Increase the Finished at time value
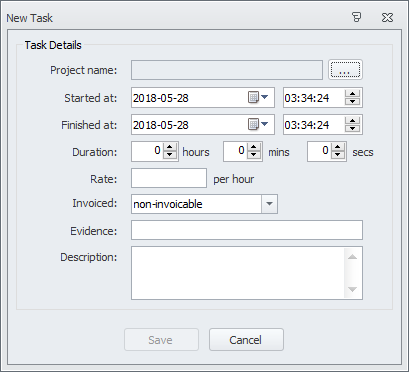Viewport: 409px width, 372px height. (x=352, y=121)
